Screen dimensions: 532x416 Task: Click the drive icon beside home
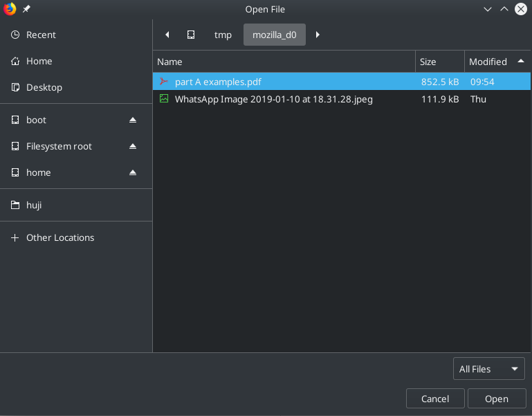click(x=15, y=172)
